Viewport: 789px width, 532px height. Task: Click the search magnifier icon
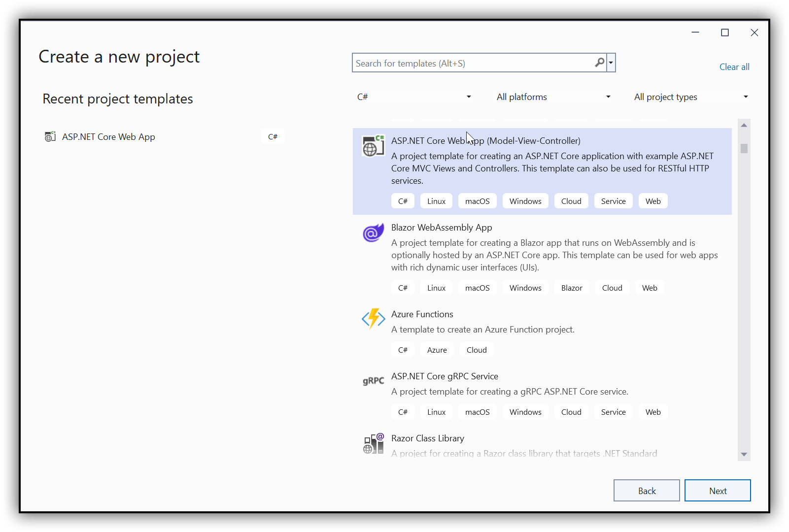[599, 63]
